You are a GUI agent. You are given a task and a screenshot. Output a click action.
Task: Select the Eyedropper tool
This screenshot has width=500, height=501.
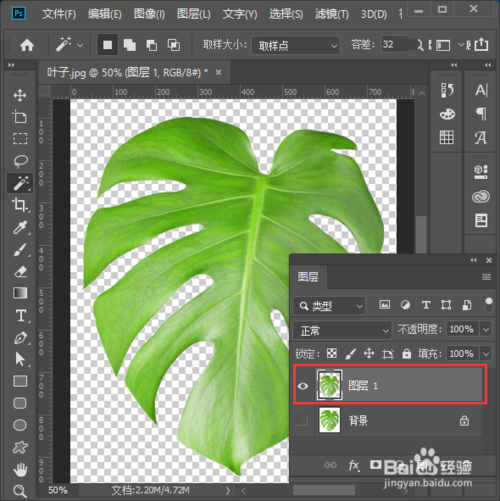[x=20, y=227]
